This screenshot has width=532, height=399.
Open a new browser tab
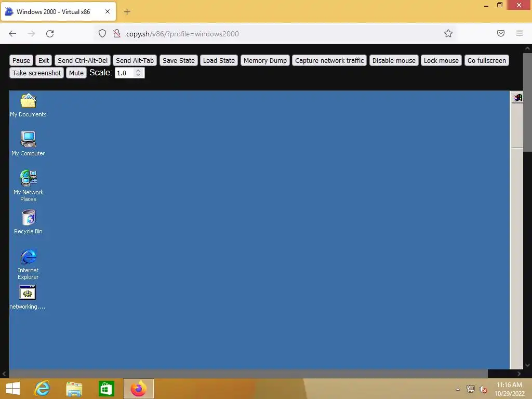coord(127,12)
